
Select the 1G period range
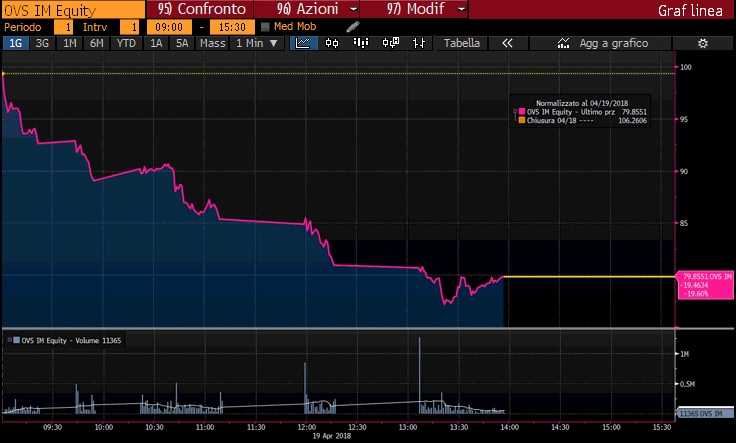click(15, 43)
